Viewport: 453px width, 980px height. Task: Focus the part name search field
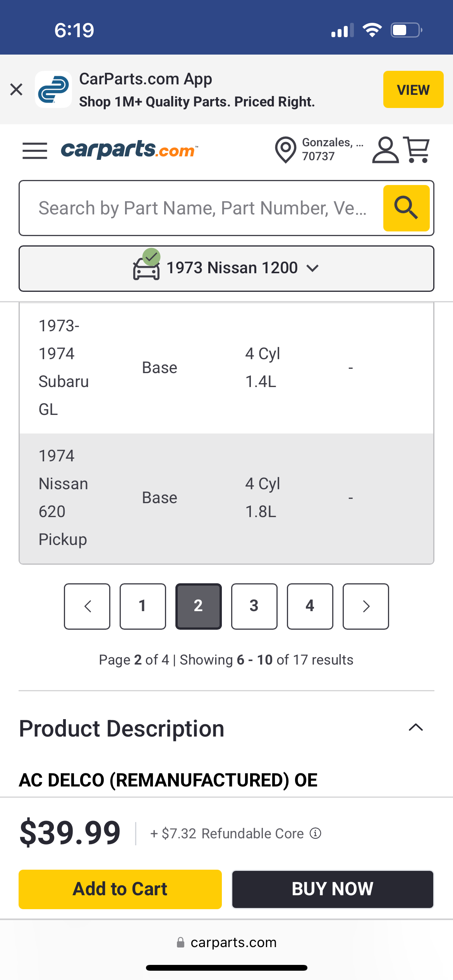pyautogui.click(x=201, y=208)
